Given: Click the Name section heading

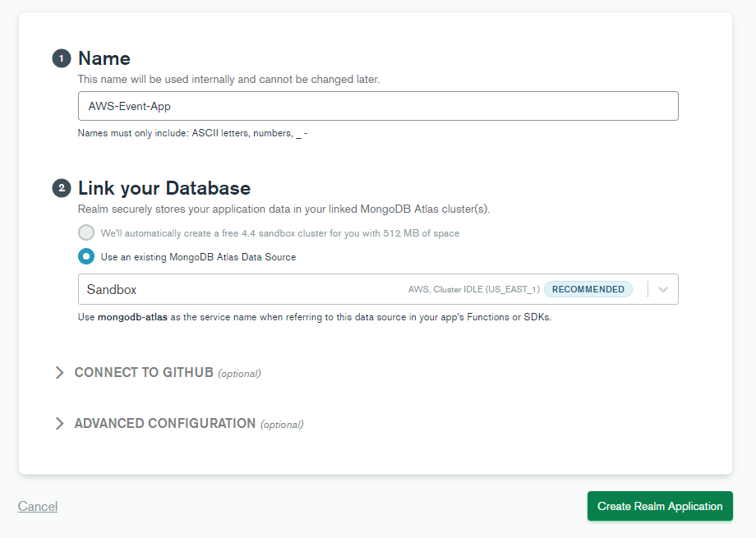Looking at the screenshot, I should [x=104, y=58].
